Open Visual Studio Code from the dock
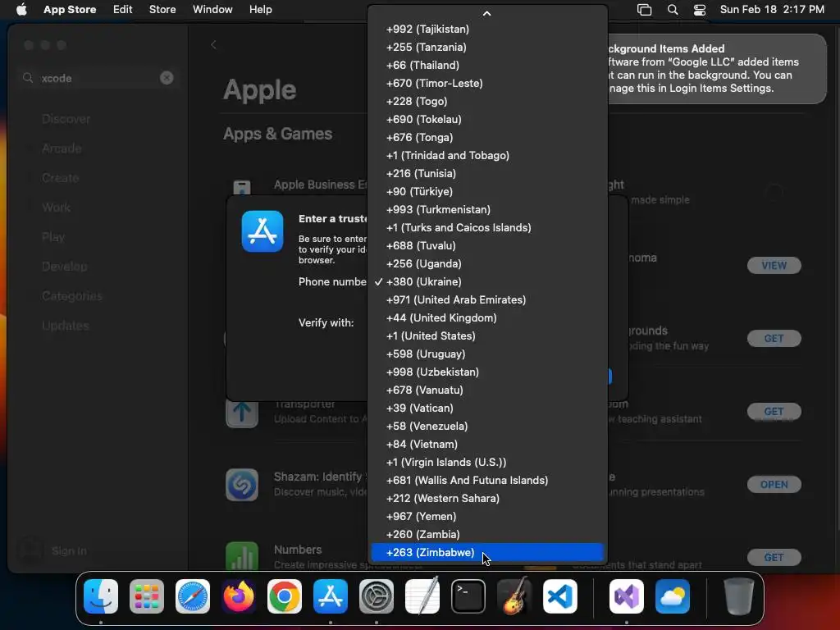This screenshot has height=630, width=840. click(x=560, y=596)
